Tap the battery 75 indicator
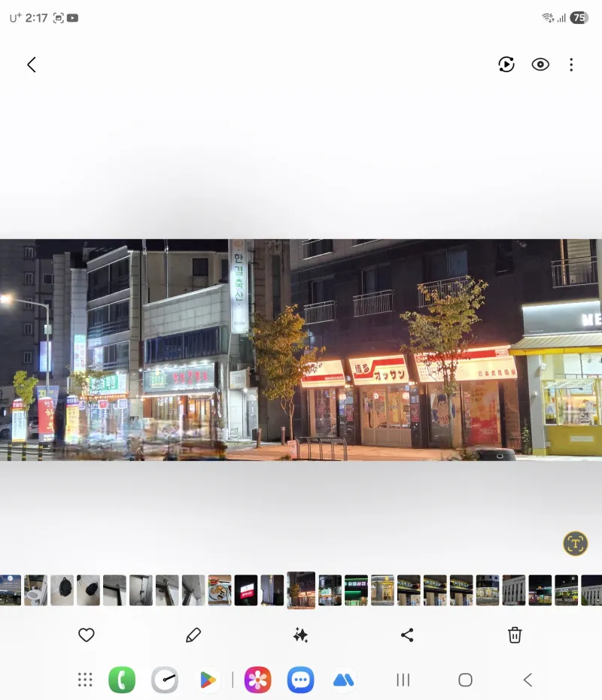The height and width of the screenshot is (700, 602). pyautogui.click(x=579, y=18)
